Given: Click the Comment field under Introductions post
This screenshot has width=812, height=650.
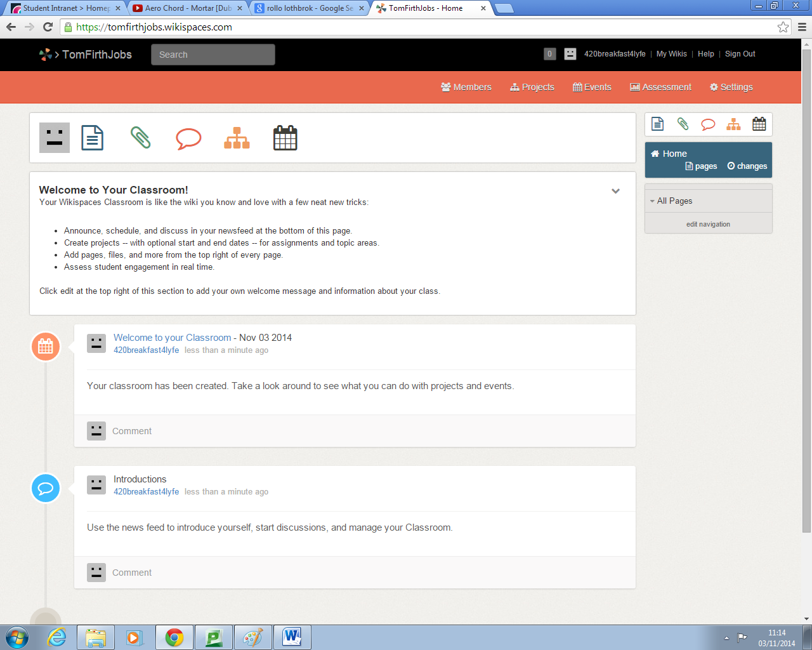Looking at the screenshot, I should click(355, 573).
